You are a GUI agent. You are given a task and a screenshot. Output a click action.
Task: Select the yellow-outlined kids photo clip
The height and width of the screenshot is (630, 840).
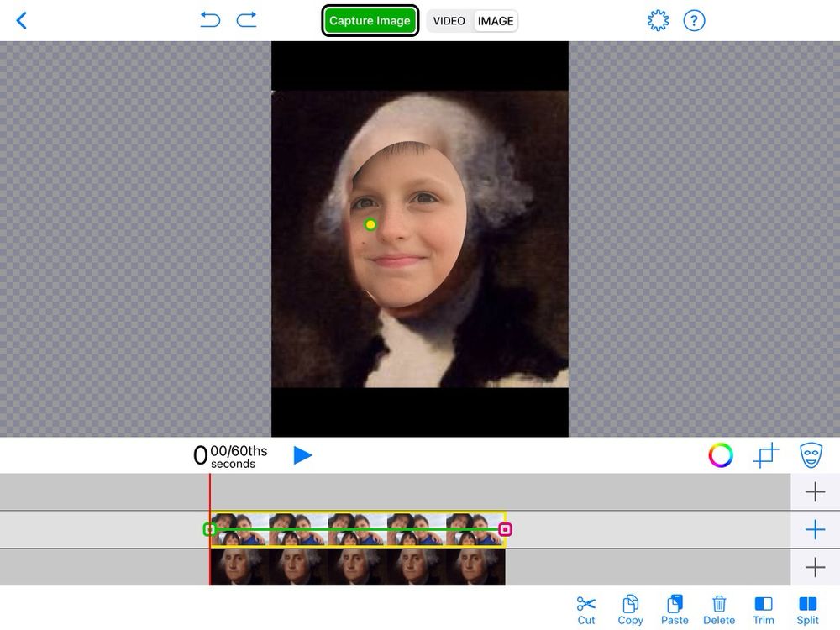tap(357, 529)
